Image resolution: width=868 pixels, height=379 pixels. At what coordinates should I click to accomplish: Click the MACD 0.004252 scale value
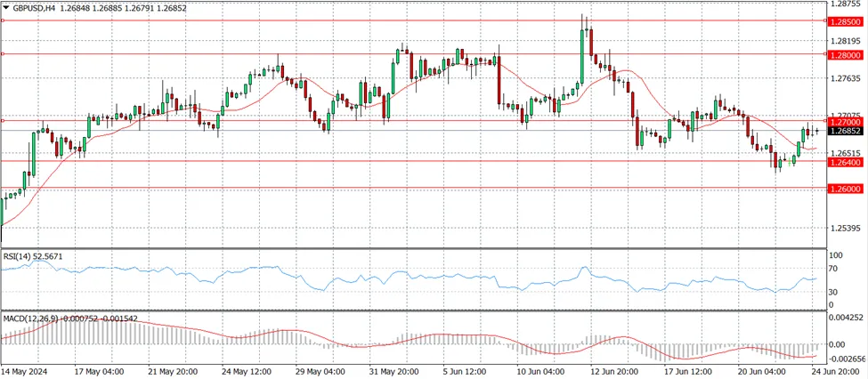click(x=846, y=317)
